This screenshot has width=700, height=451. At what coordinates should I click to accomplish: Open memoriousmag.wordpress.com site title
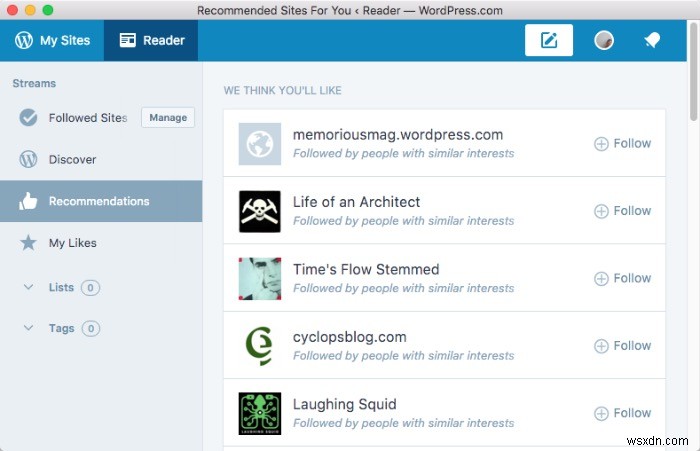point(398,134)
